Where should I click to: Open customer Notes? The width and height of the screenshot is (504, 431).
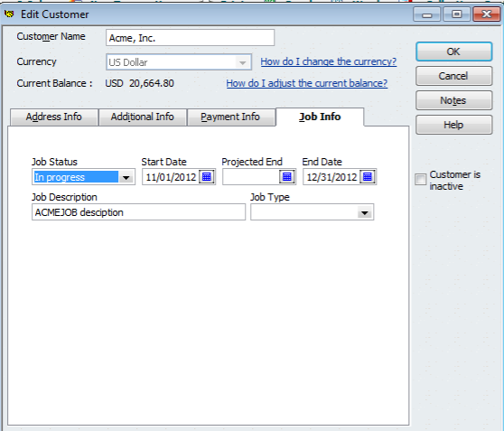point(453,100)
